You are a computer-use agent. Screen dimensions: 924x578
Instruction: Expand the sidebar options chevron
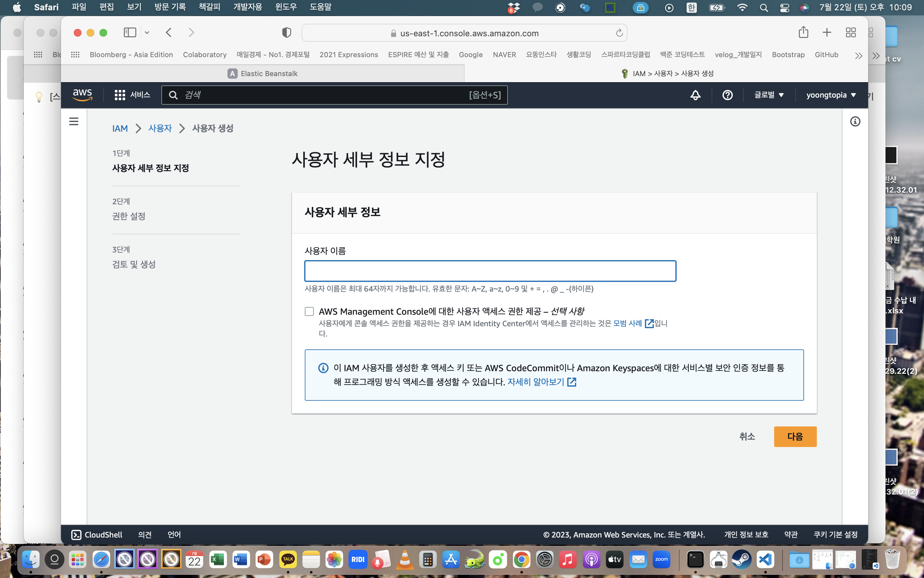tap(147, 32)
